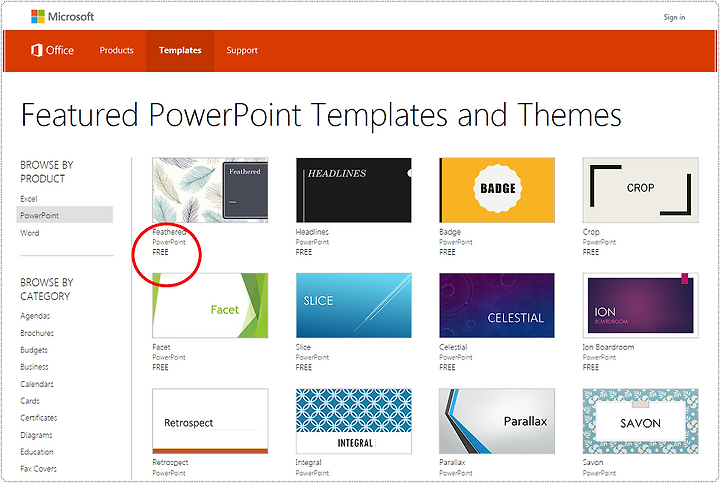This screenshot has width=720, height=483.
Task: Open the Budgets category
Action: click(x=34, y=350)
